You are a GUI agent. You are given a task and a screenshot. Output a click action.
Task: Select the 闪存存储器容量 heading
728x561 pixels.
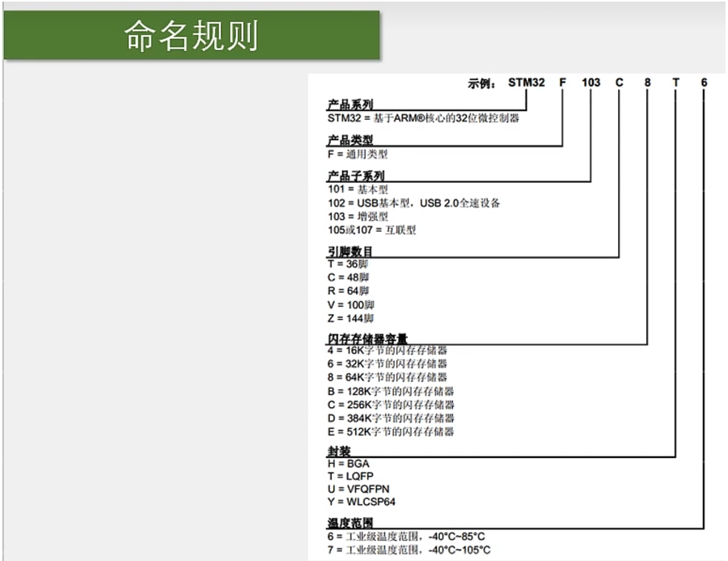(x=367, y=338)
